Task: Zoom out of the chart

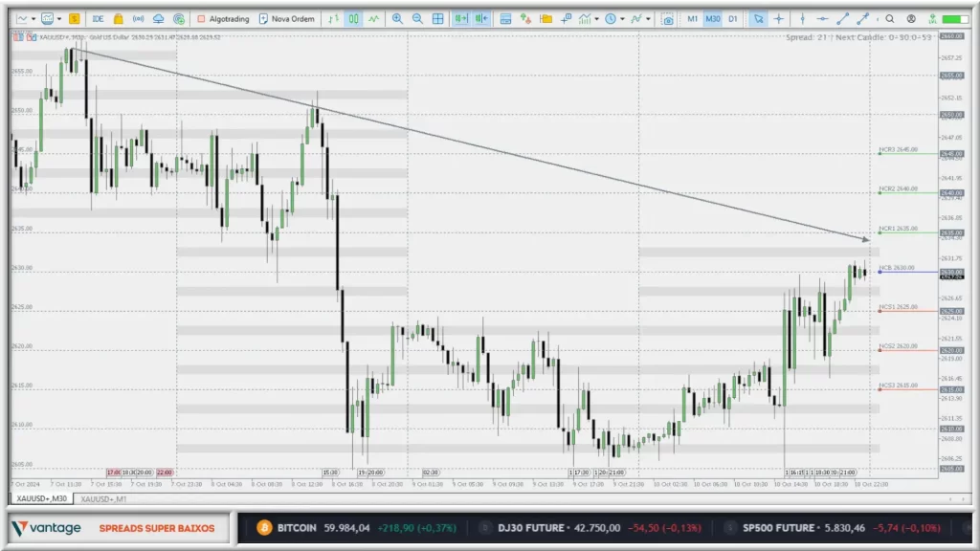Action: (416, 18)
